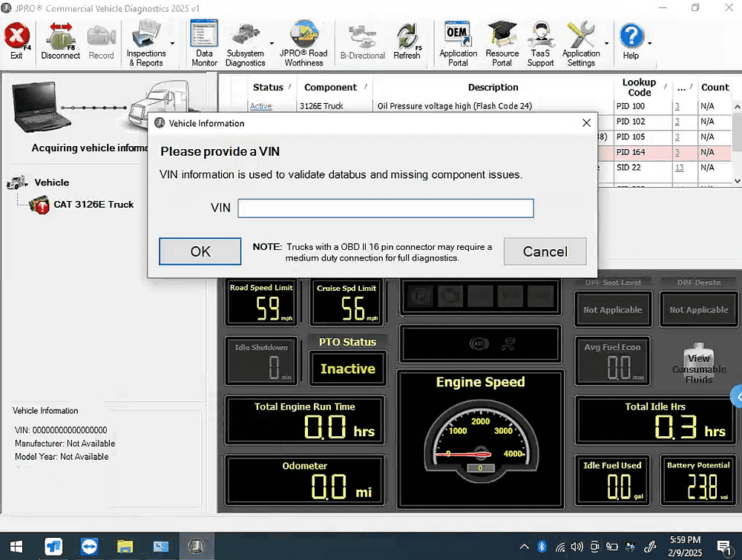Open TaaS Support
The width and height of the screenshot is (742, 560).
[x=540, y=44]
